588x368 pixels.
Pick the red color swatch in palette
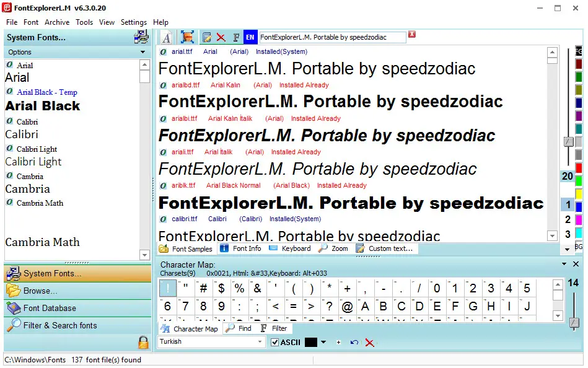point(579,168)
